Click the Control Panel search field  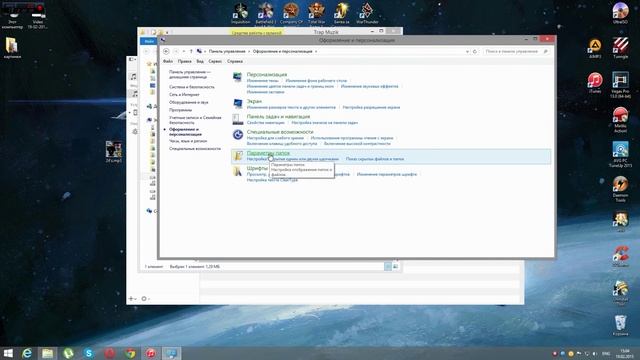pos(516,51)
